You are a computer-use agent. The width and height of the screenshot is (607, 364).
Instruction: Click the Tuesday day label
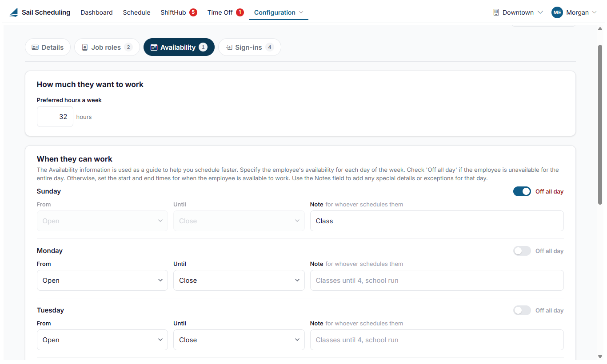click(50, 310)
